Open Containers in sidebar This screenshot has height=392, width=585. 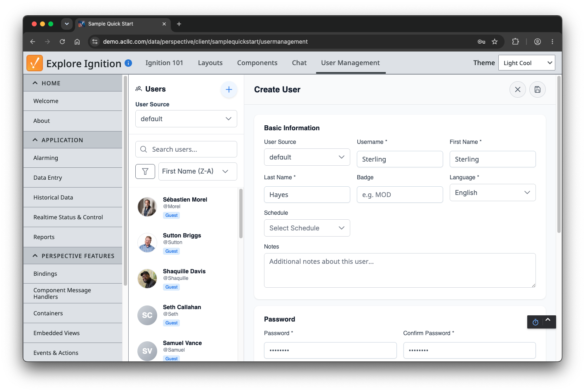73,313
